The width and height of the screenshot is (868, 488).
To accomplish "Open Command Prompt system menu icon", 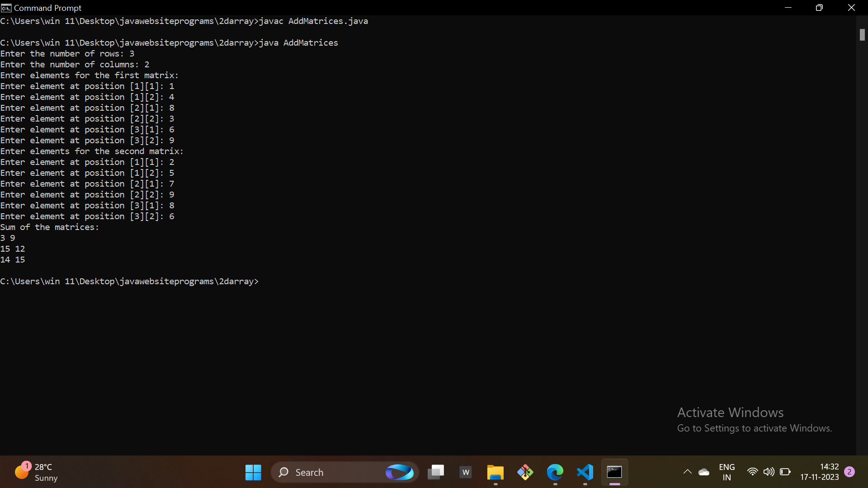I will tap(6, 8).
